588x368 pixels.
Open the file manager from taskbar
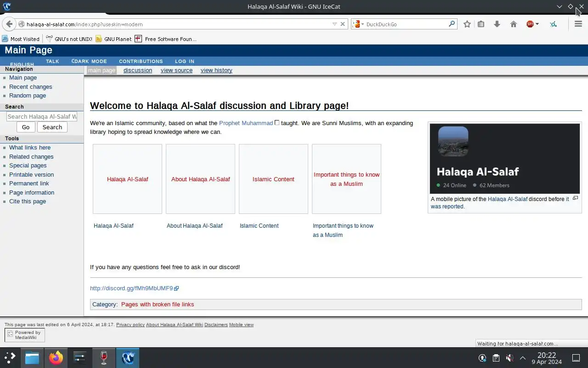point(32,357)
